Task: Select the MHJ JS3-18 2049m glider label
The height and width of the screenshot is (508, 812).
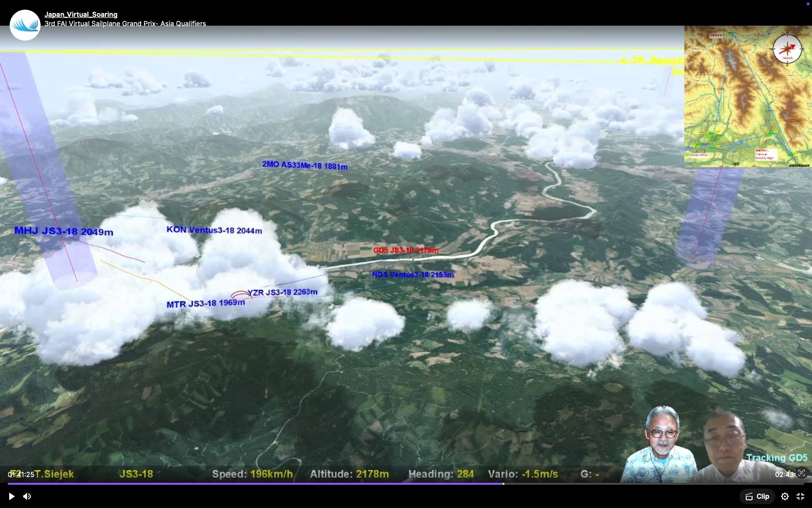Action: click(x=64, y=231)
